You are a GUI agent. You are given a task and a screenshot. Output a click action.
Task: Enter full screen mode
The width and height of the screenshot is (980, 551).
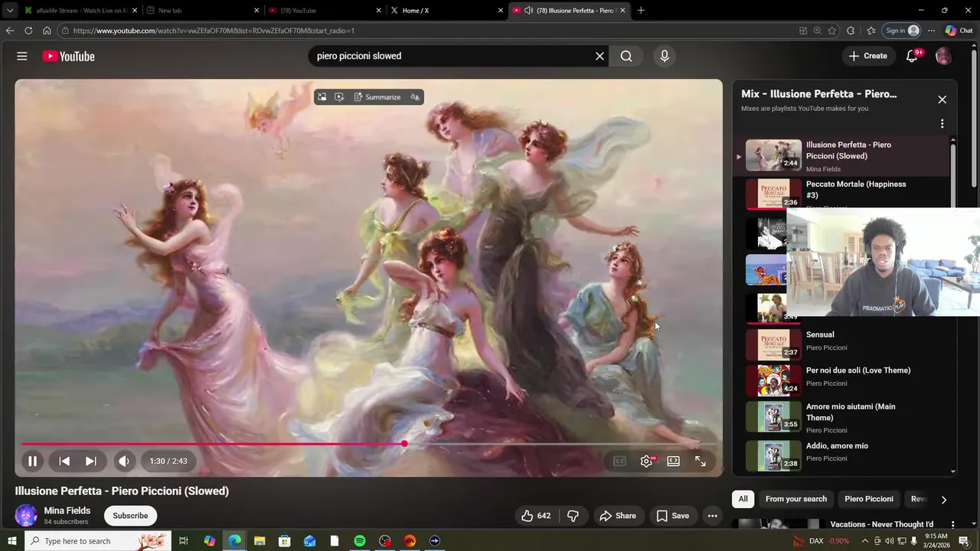pos(700,461)
